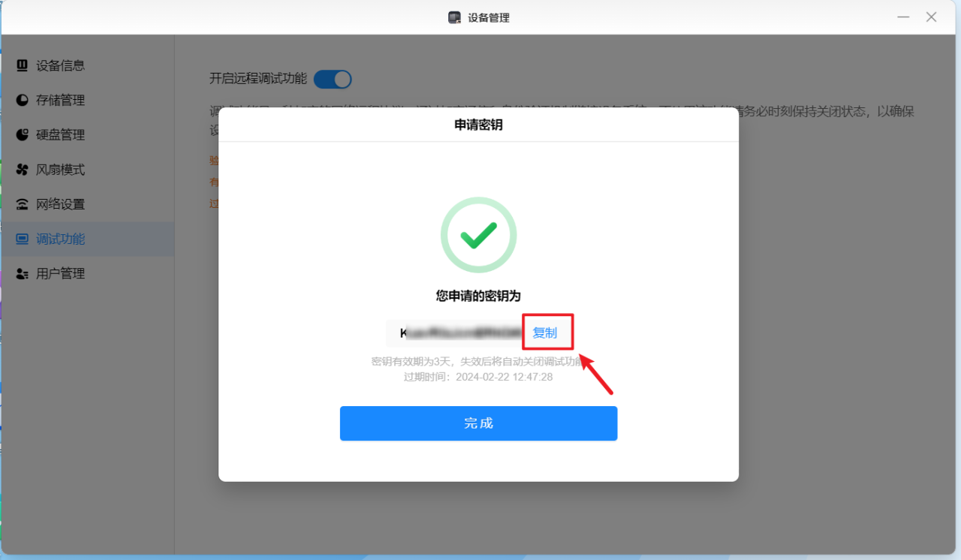Select the 硬盘管理 disk icon
961x560 pixels.
click(x=22, y=135)
